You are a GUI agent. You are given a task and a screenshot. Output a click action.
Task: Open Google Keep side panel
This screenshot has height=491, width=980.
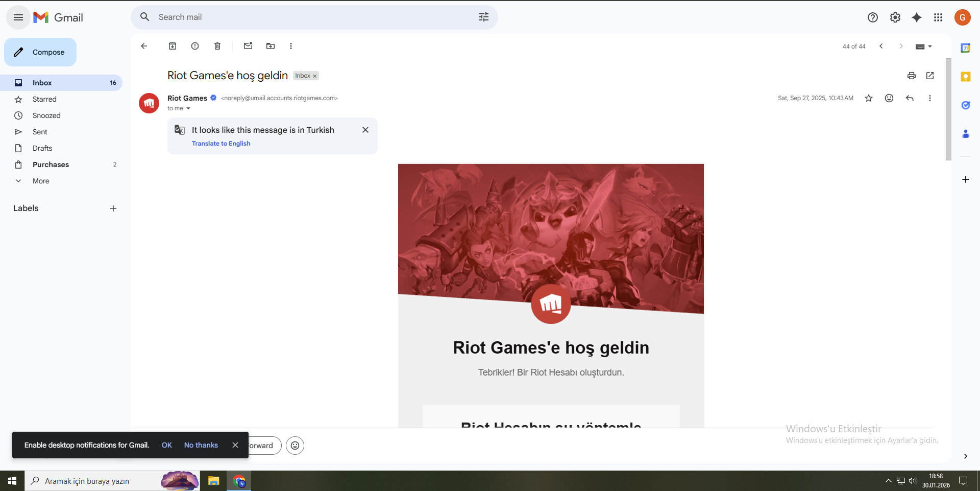966,77
